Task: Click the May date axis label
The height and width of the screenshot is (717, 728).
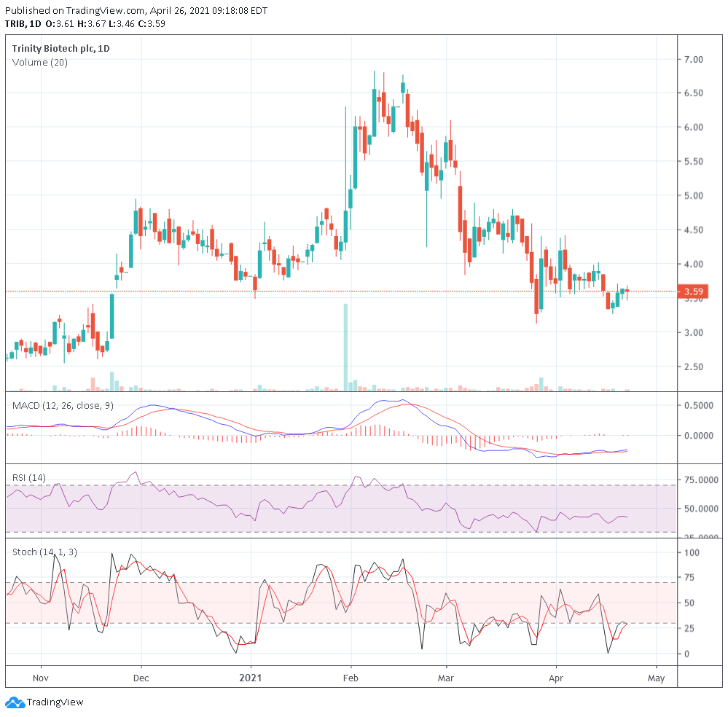Action: pos(656,678)
